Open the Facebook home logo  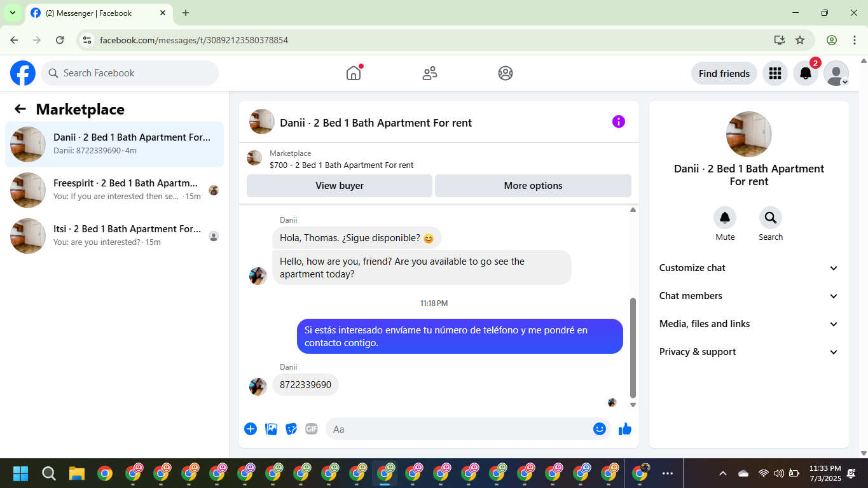23,73
